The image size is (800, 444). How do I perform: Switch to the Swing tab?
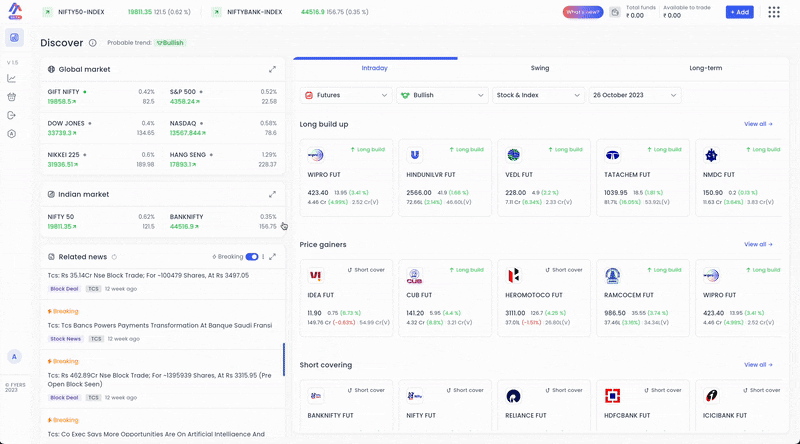540,68
